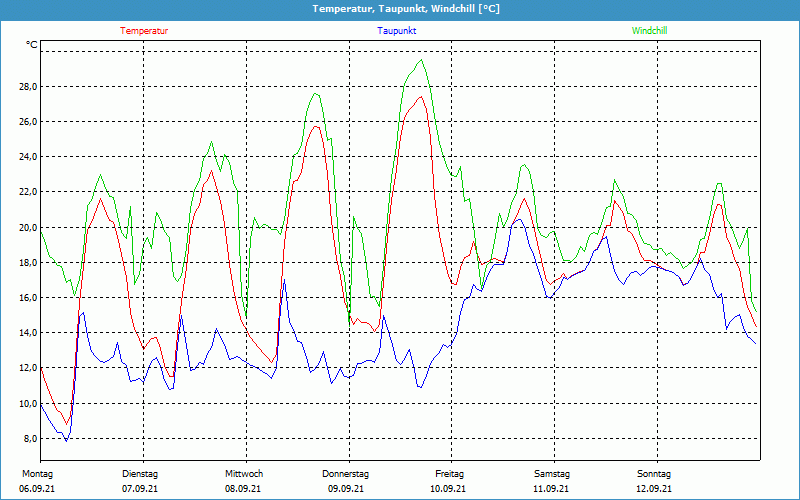
Task: Click the 8,0 y-axis value
Action: pyautogui.click(x=31, y=438)
